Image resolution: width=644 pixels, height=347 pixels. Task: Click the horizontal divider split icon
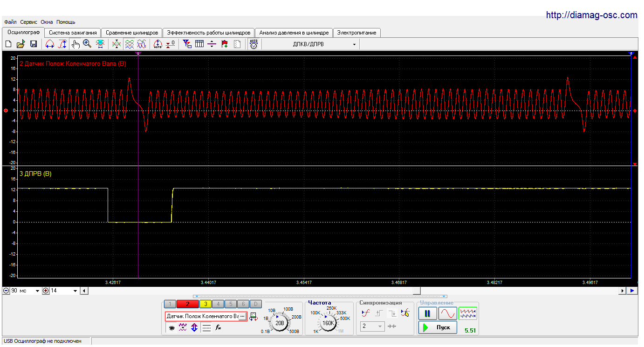(212, 44)
